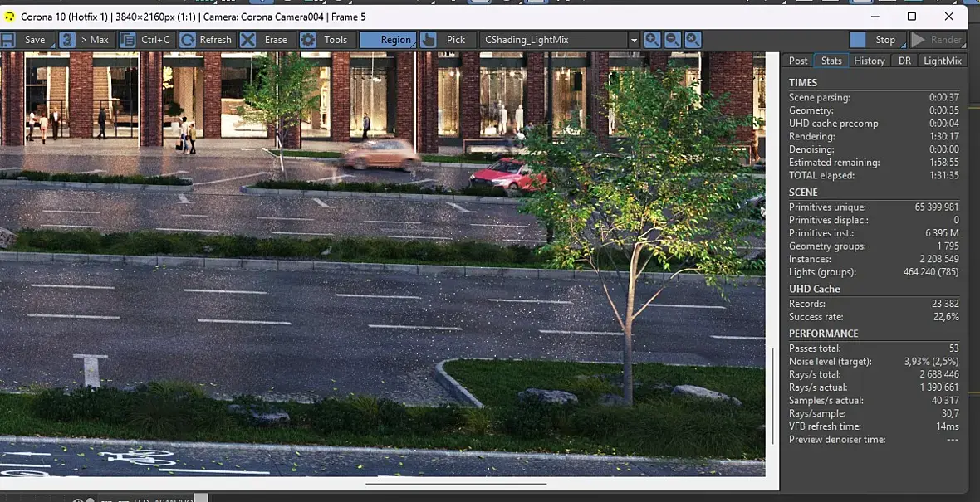
Task: Click the Pick hand pointer icon
Action: [x=428, y=40]
